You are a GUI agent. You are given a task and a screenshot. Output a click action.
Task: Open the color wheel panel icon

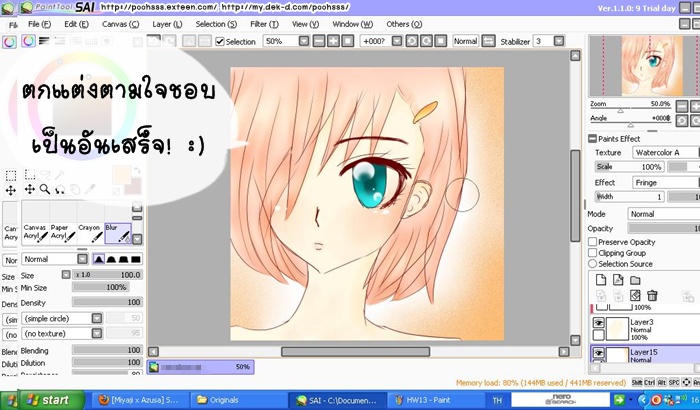point(9,42)
